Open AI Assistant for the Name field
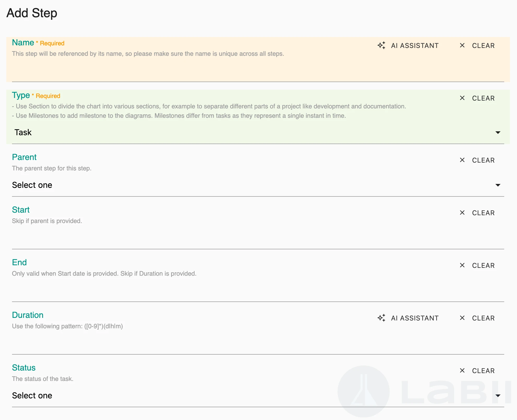Screen dimensions: 517x420 coord(408,45)
